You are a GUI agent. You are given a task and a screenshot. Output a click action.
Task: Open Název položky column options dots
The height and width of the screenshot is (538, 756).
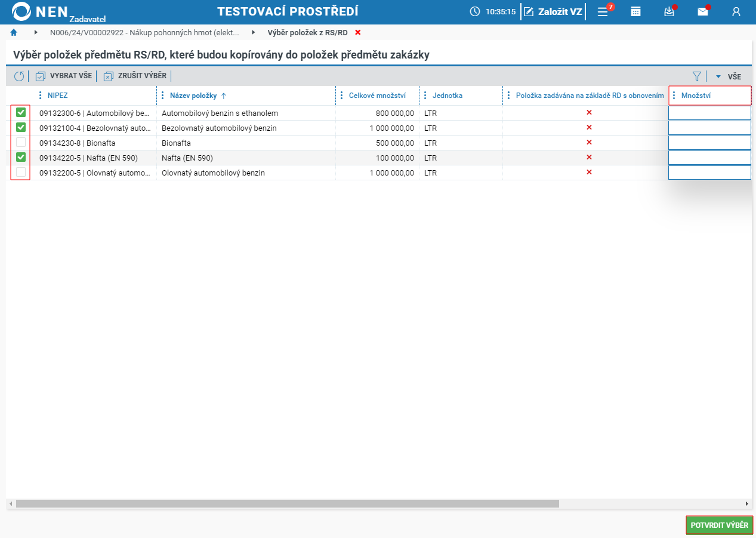coord(163,96)
